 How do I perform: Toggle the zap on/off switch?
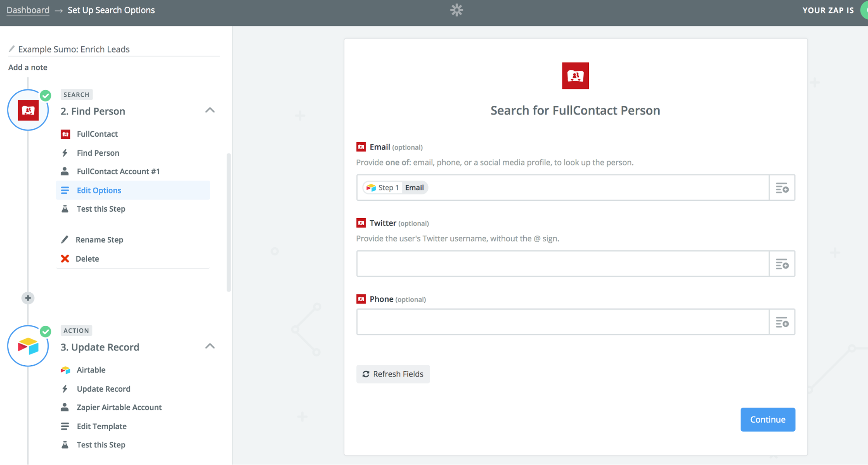tap(864, 10)
